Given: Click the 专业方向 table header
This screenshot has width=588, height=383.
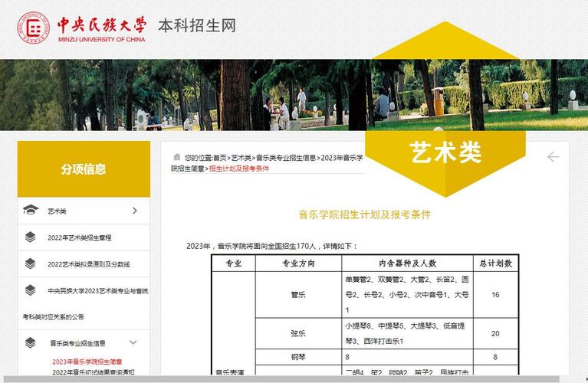Looking at the screenshot, I should pyautogui.click(x=298, y=264).
